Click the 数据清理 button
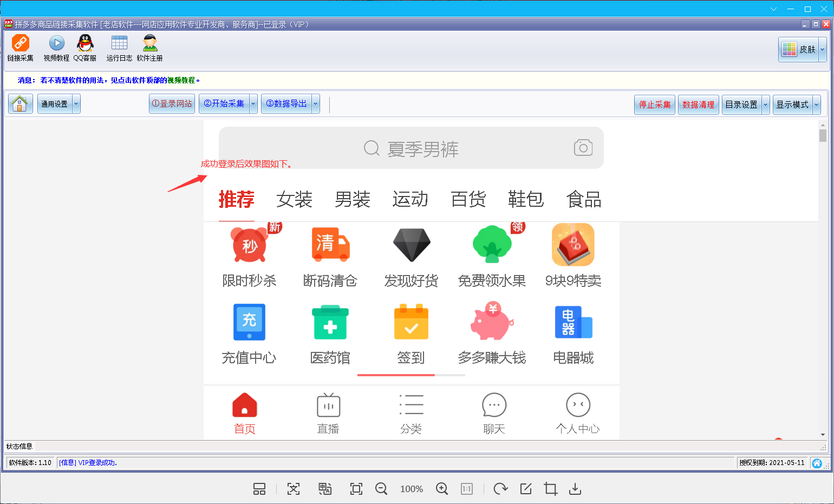This screenshot has width=834, height=504. pyautogui.click(x=699, y=104)
